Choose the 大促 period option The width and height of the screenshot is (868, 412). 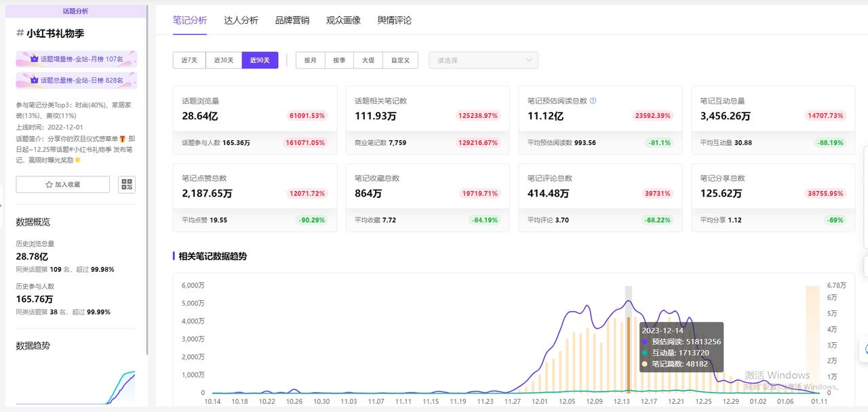(368, 60)
